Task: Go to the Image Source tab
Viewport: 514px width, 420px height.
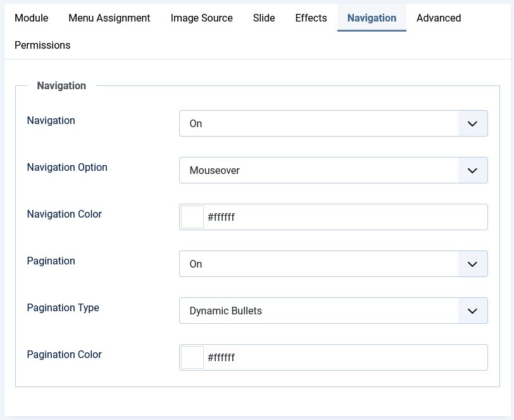Action: coord(201,18)
